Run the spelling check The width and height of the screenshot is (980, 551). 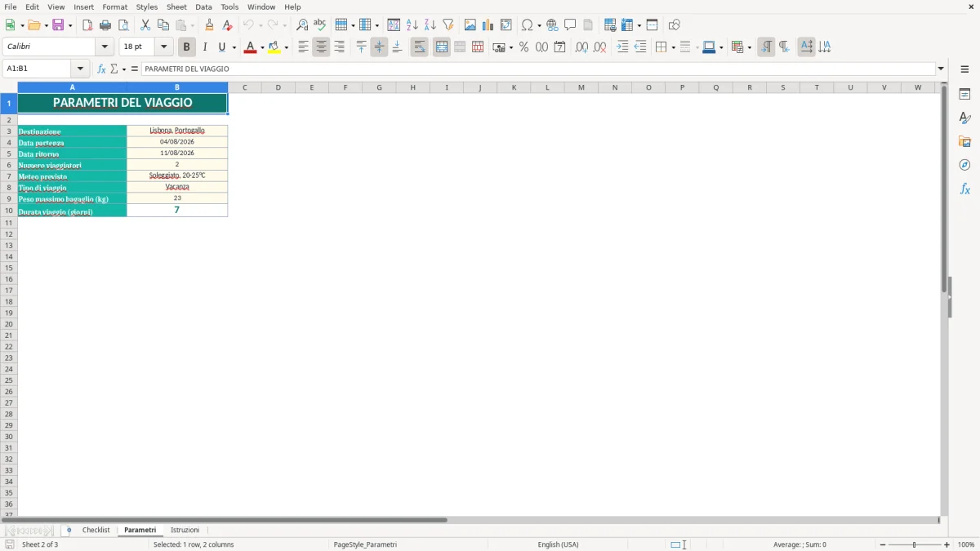point(320,25)
